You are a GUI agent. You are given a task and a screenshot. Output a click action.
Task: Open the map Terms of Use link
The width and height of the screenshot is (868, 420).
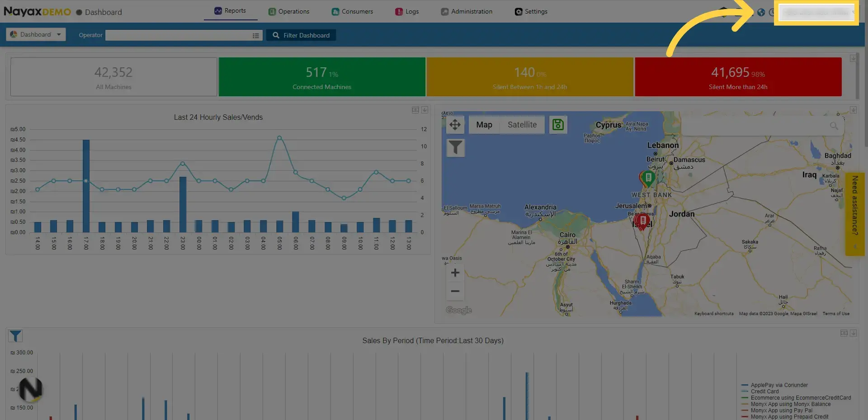point(836,314)
